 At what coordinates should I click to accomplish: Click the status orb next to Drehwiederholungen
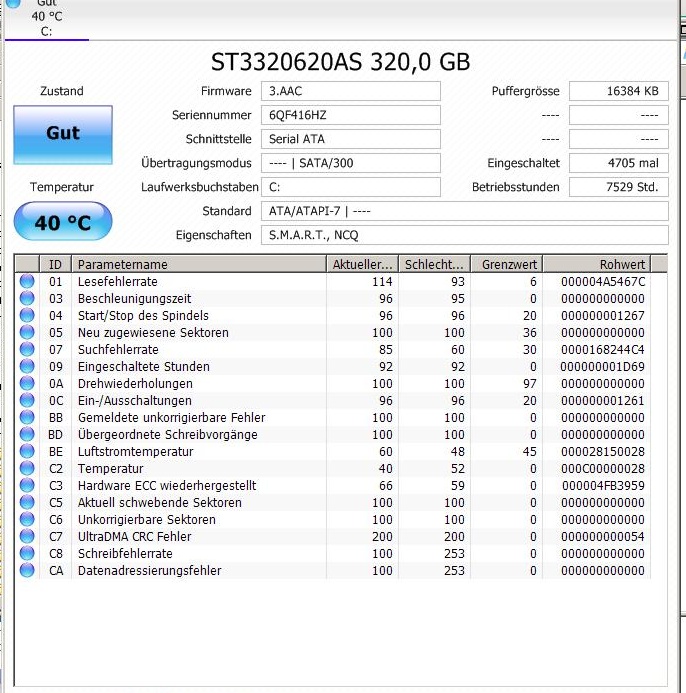27,383
